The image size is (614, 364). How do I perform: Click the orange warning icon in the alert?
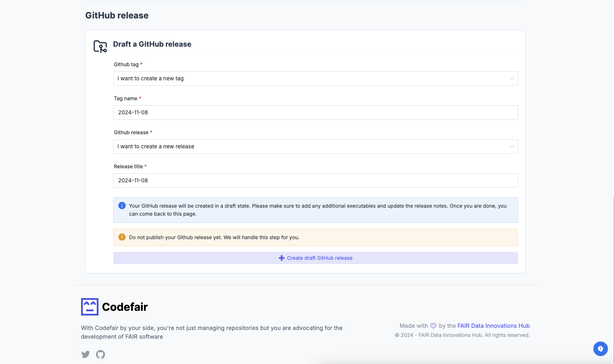click(122, 237)
